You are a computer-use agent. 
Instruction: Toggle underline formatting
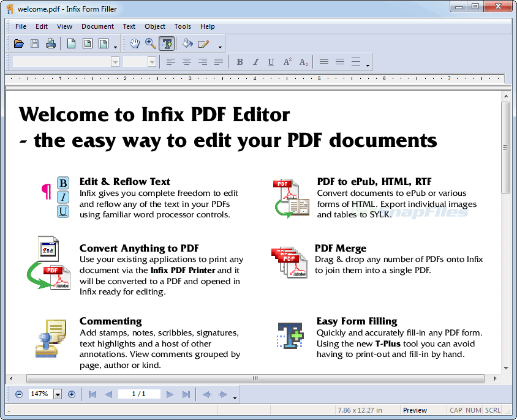(271, 61)
